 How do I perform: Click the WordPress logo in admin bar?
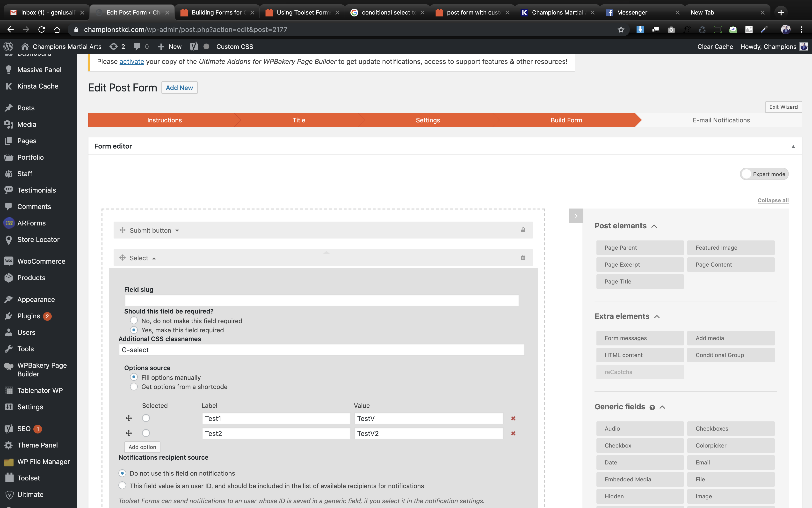(8, 46)
